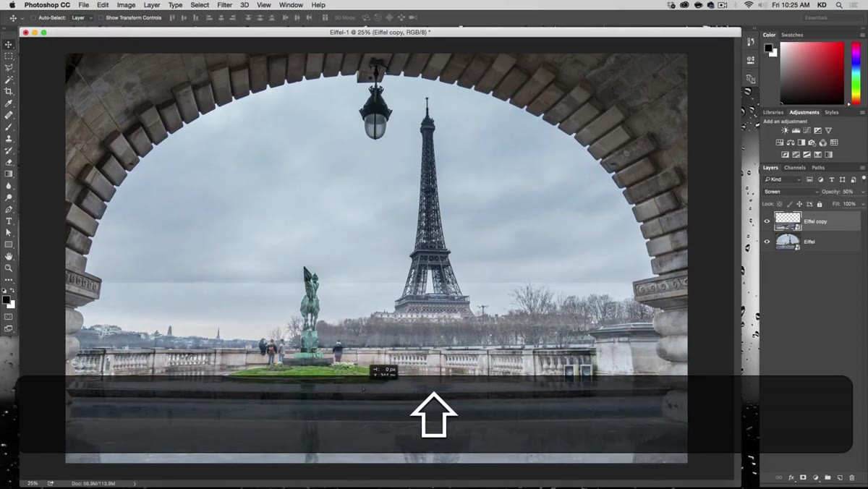Open the Essentials workspace dropdown
The image size is (868, 489).
coord(833,17)
